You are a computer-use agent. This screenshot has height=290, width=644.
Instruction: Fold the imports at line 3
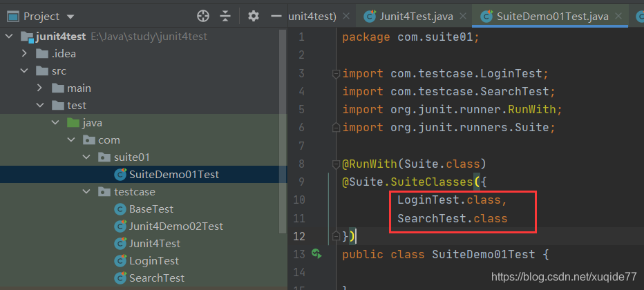coord(336,74)
